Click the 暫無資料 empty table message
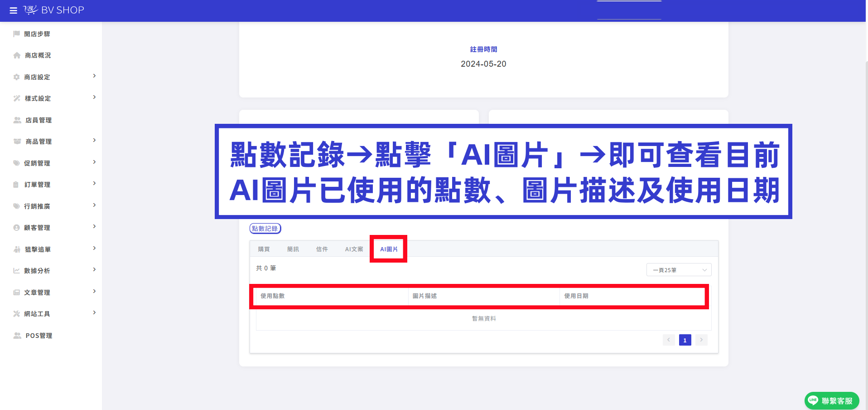Screen dimensions: 868x410 pos(484,318)
